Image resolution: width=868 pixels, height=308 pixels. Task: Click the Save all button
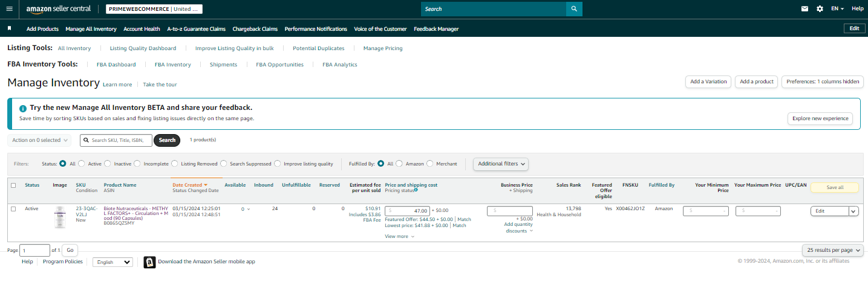[x=835, y=187]
